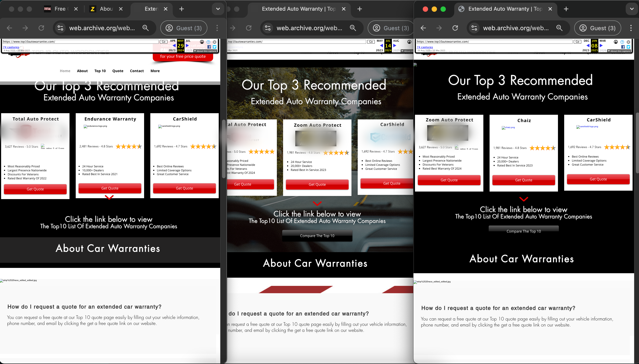
Task: Click the Wayback previous-capture arrow in the middle window
Action: [x=382, y=45]
